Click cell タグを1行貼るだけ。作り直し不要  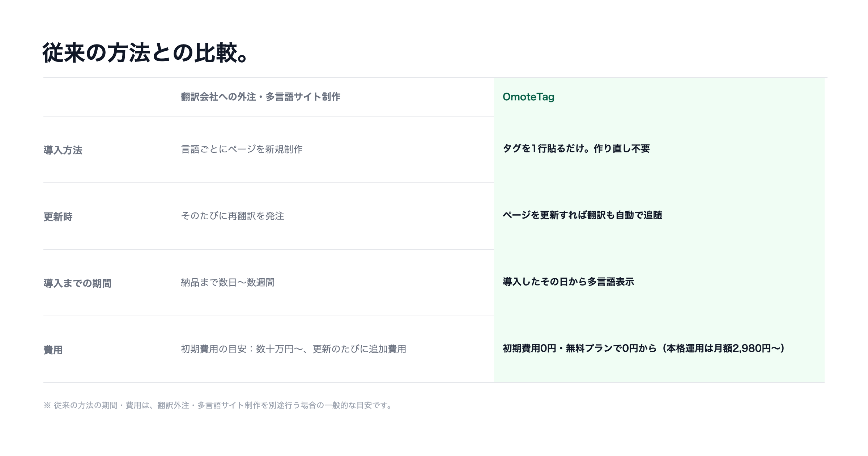(x=576, y=148)
